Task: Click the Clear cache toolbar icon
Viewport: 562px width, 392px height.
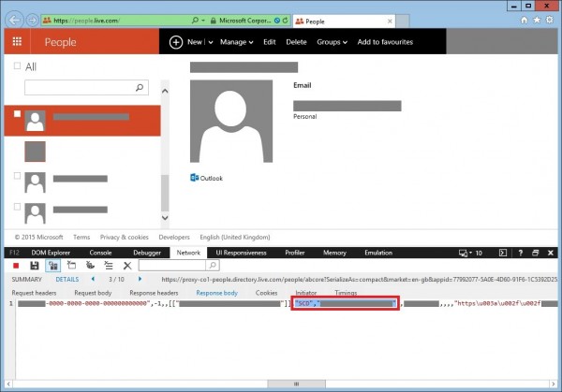Action: click(x=72, y=266)
